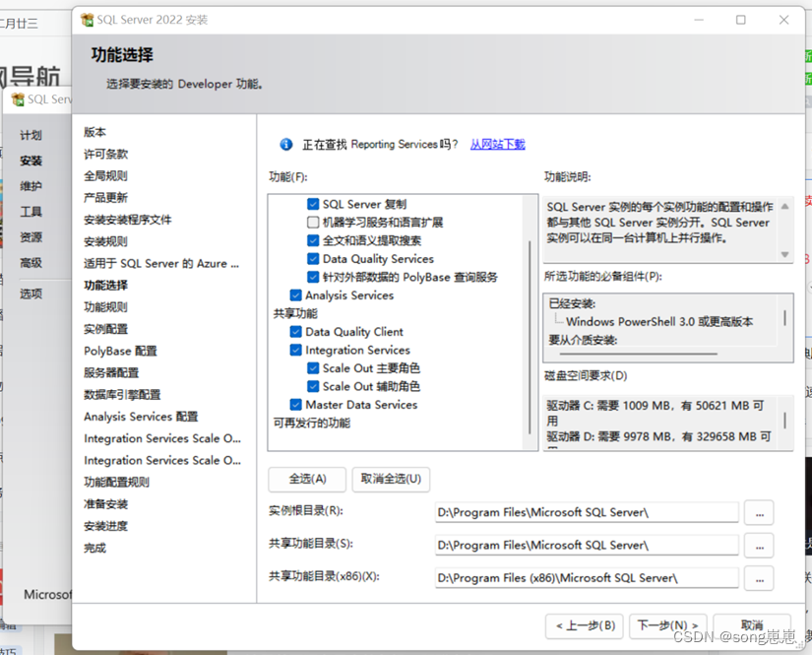
Task: Browse for 共享功能目录(x86) with ellipsis button
Action: point(759,578)
